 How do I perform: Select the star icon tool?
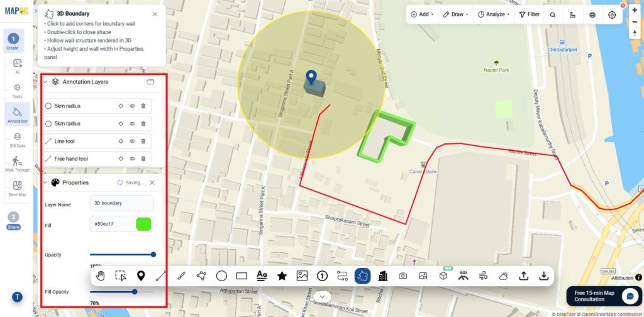point(282,276)
